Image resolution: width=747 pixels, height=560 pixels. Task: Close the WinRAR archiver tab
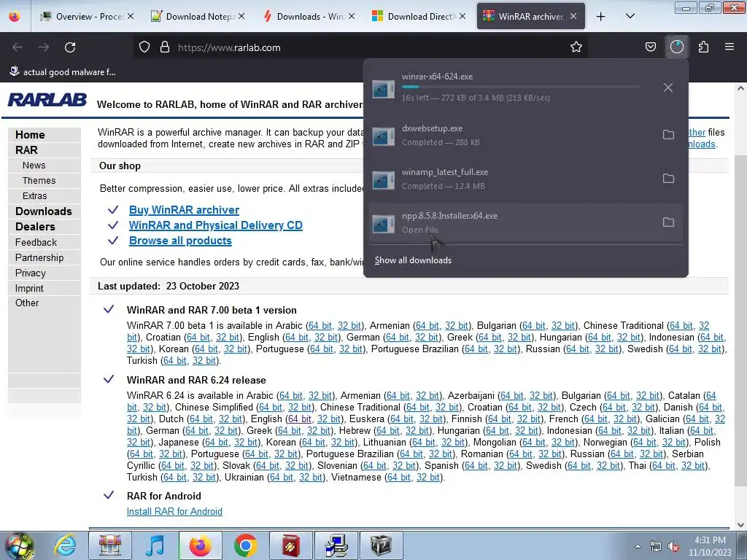coord(573,16)
